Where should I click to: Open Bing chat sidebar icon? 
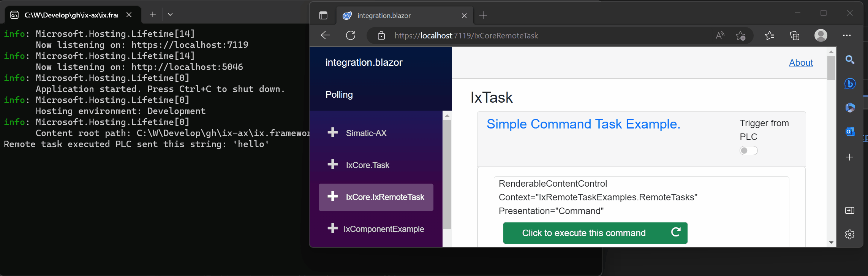click(850, 84)
